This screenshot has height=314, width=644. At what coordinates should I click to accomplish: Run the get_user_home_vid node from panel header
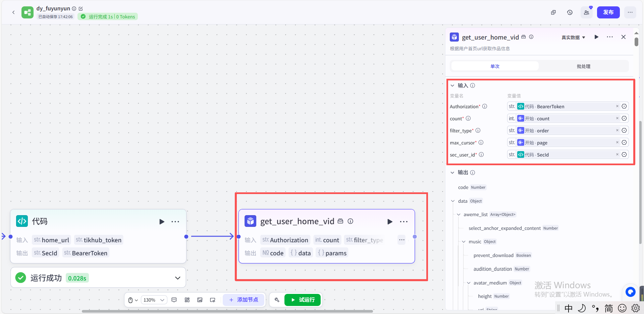pyautogui.click(x=596, y=37)
